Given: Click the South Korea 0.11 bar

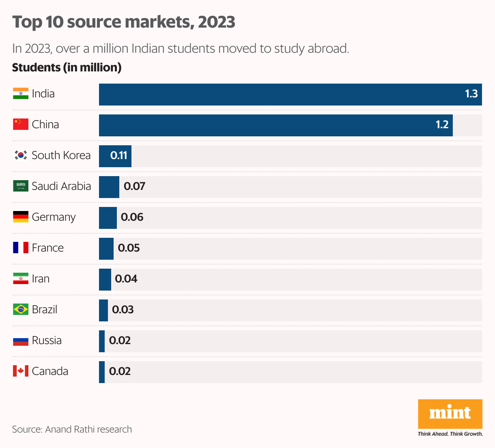Looking at the screenshot, I should click(x=115, y=156).
